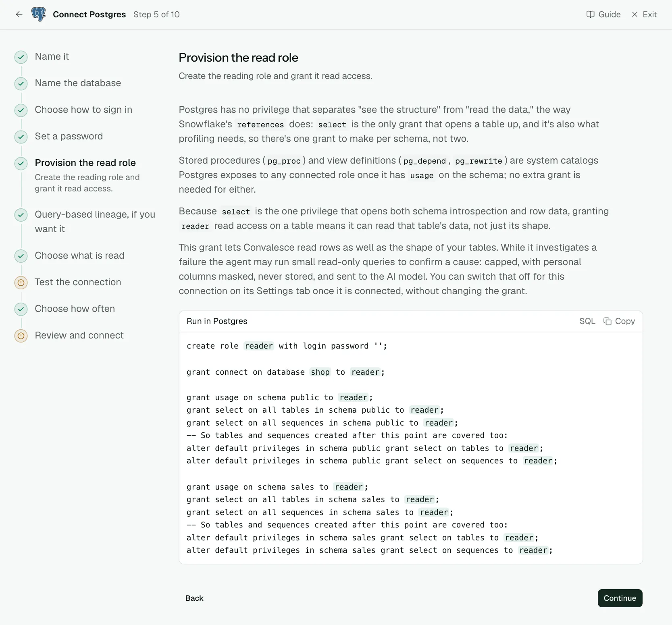Image resolution: width=672 pixels, height=625 pixels.
Task: Click check icon beside Provision the read role
Action: (x=21, y=164)
